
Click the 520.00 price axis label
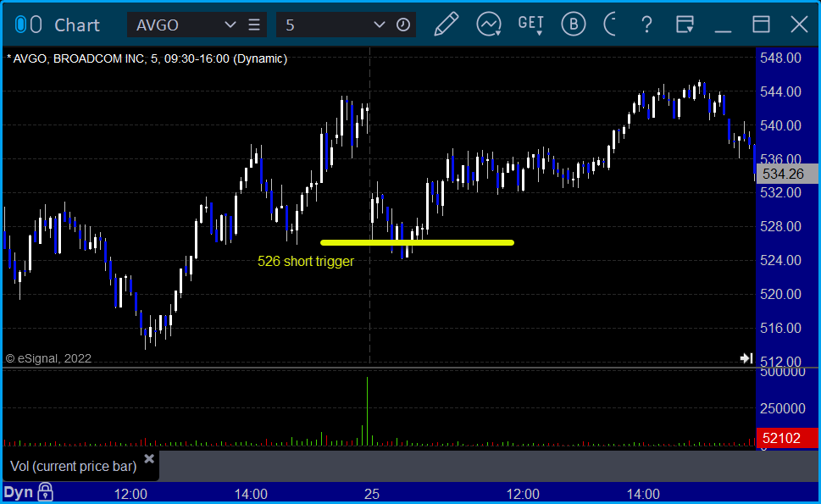tap(780, 294)
